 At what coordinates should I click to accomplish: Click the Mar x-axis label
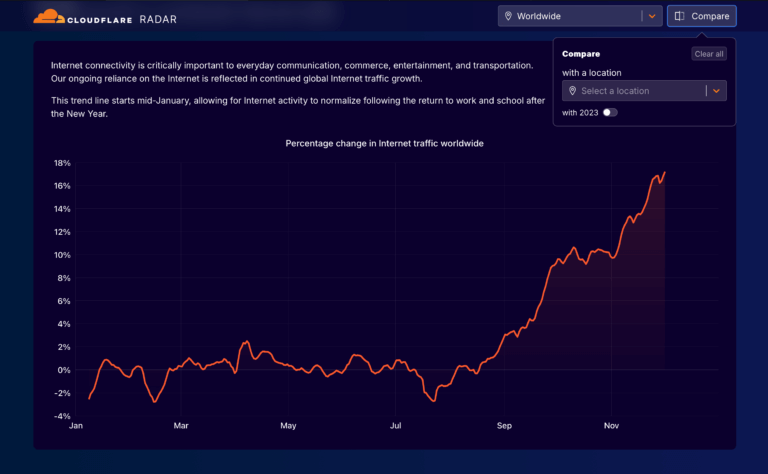pyautogui.click(x=181, y=426)
